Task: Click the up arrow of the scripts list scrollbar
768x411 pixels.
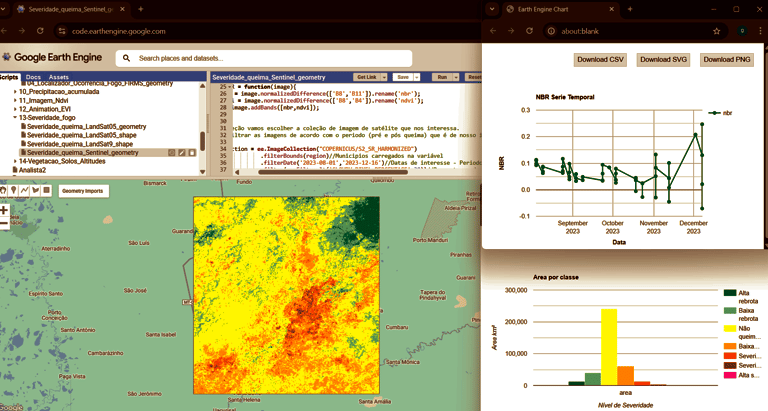Action: (x=202, y=86)
